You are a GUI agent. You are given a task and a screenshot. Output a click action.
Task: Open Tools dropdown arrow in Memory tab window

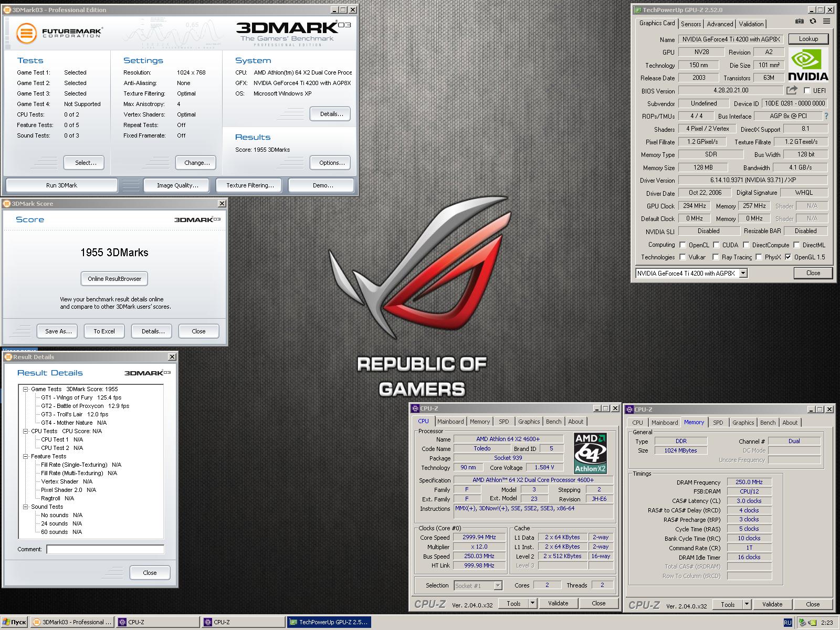[x=747, y=604]
